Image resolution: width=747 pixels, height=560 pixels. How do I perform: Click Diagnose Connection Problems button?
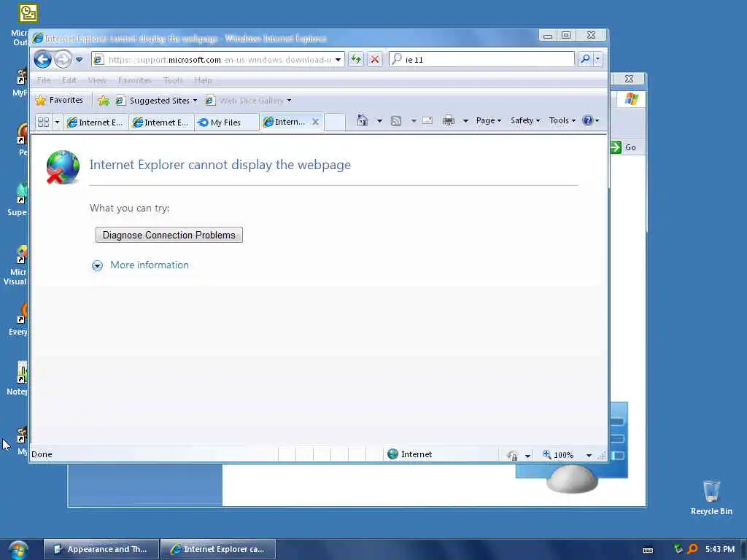point(169,235)
